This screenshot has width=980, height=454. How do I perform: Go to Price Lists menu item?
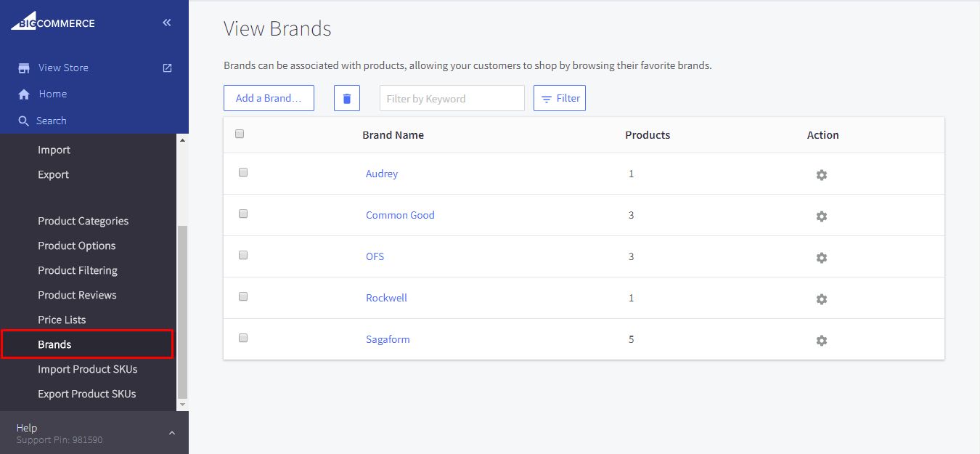62,320
